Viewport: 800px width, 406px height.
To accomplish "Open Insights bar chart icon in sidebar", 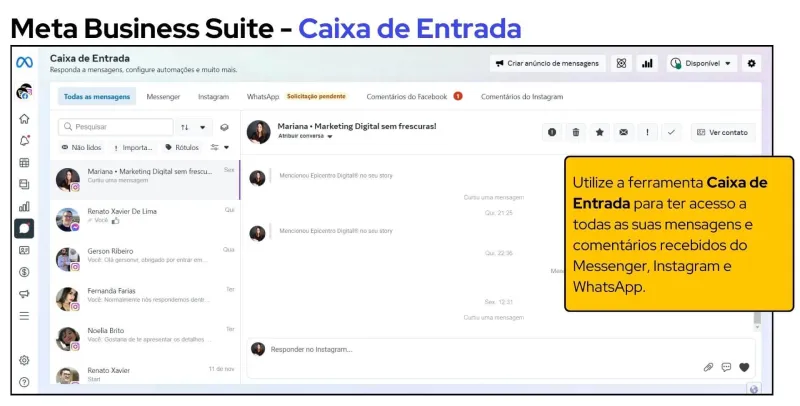I will [x=24, y=207].
